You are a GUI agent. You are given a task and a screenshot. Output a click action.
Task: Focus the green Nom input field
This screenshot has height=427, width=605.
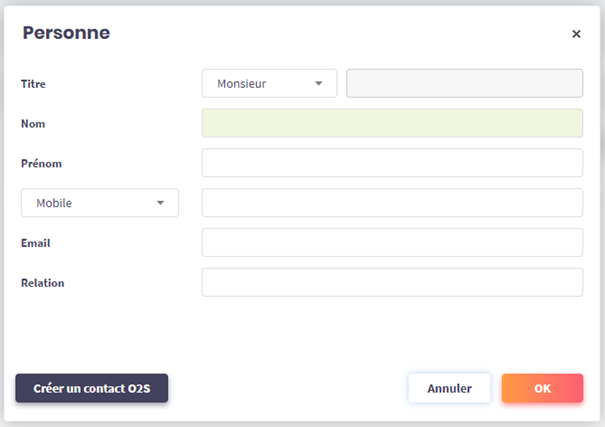392,123
